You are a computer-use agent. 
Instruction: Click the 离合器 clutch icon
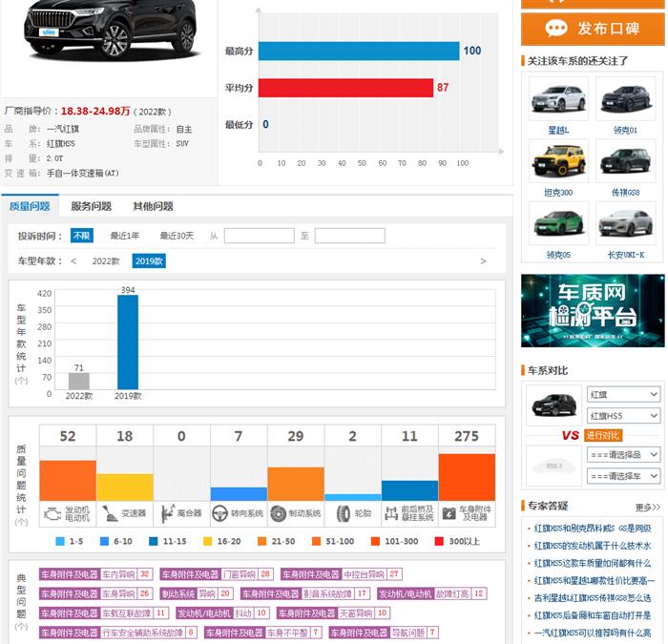coord(168,513)
